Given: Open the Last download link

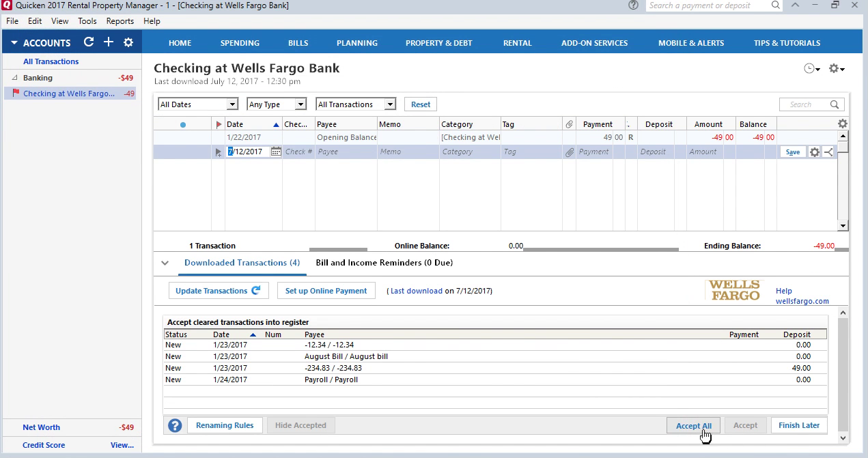Looking at the screenshot, I should (417, 291).
